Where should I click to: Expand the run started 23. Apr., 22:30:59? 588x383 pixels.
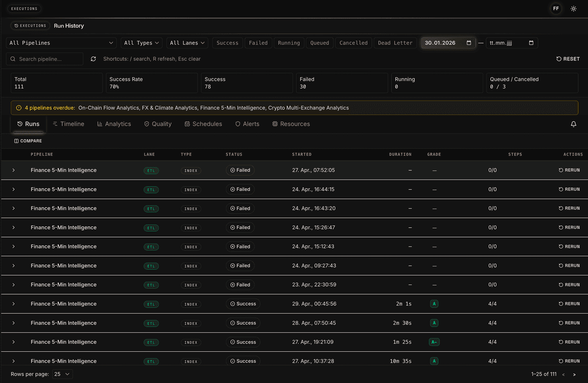click(14, 285)
